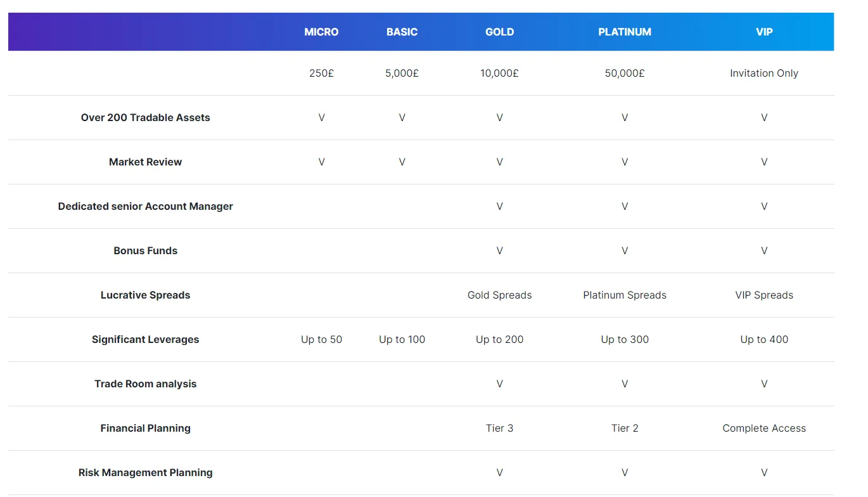Select the Market Review row label
868x497 pixels.
pos(145,162)
